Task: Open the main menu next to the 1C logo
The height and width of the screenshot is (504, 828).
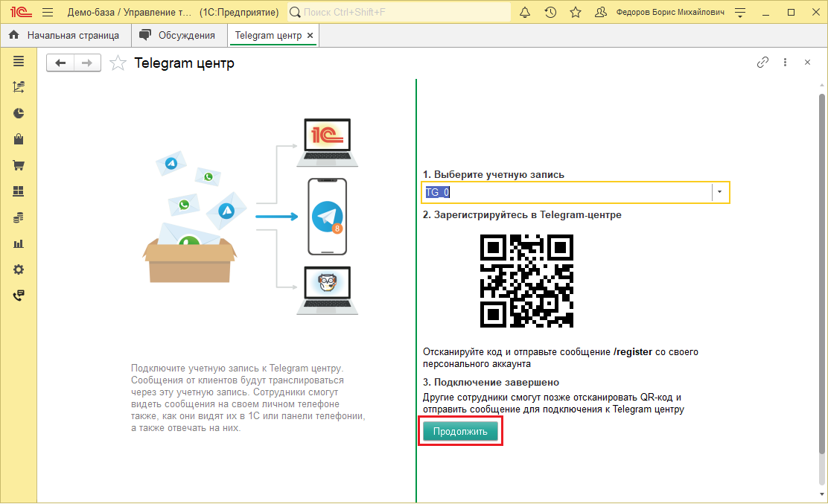Action: coord(48,13)
